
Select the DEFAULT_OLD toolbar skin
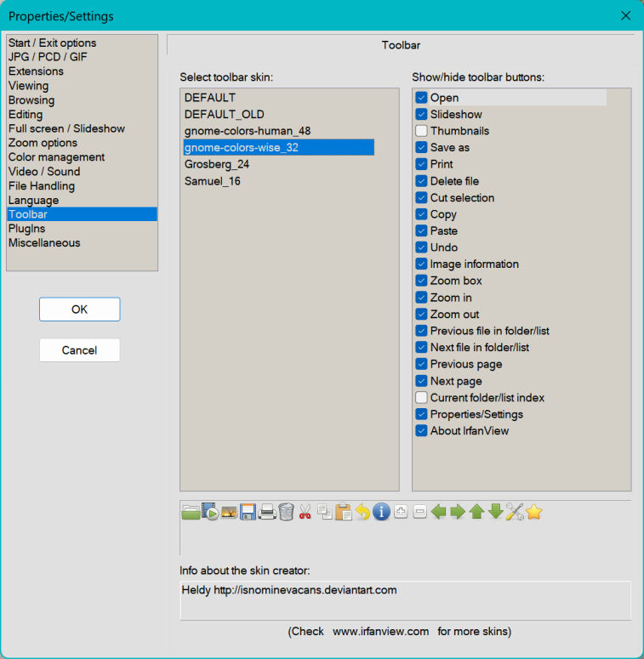click(x=224, y=114)
